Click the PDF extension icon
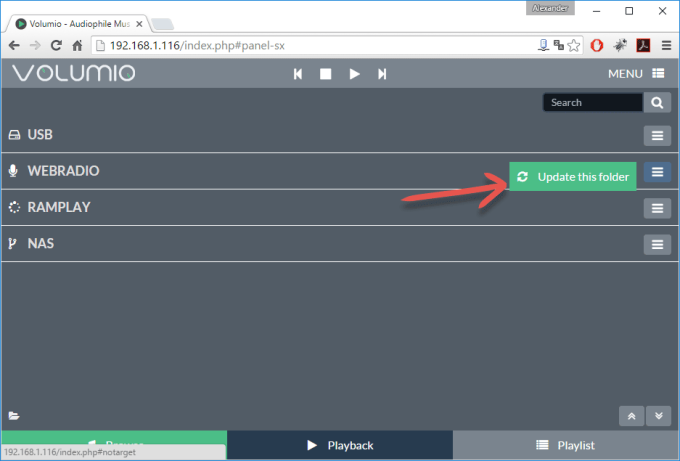 643,45
